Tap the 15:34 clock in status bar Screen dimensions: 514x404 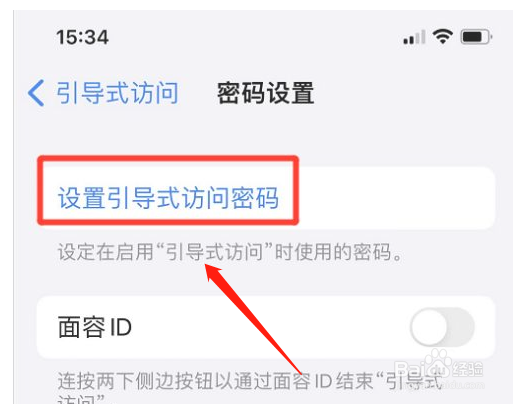coord(82,37)
